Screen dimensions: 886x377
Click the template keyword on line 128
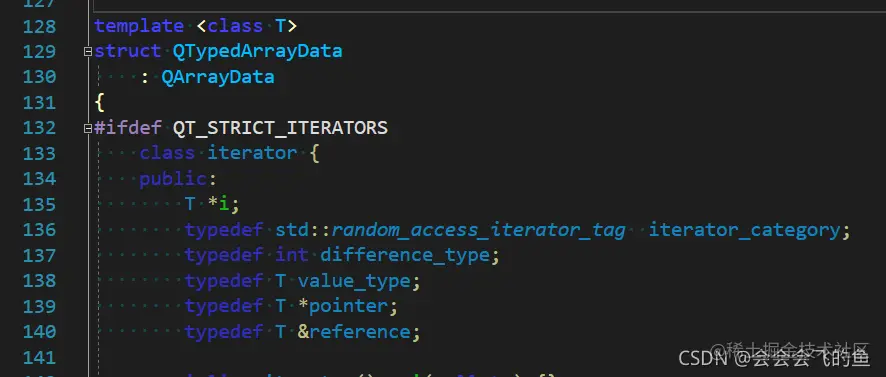[139, 26]
